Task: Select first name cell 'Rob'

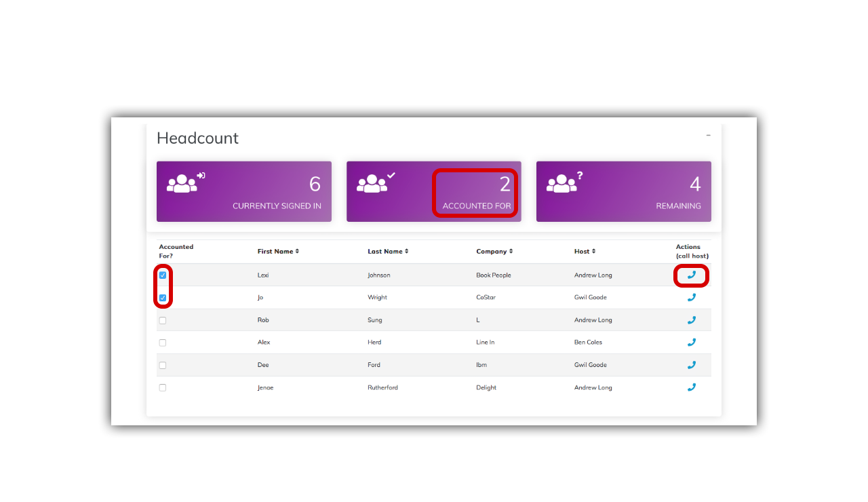Action: coord(263,320)
